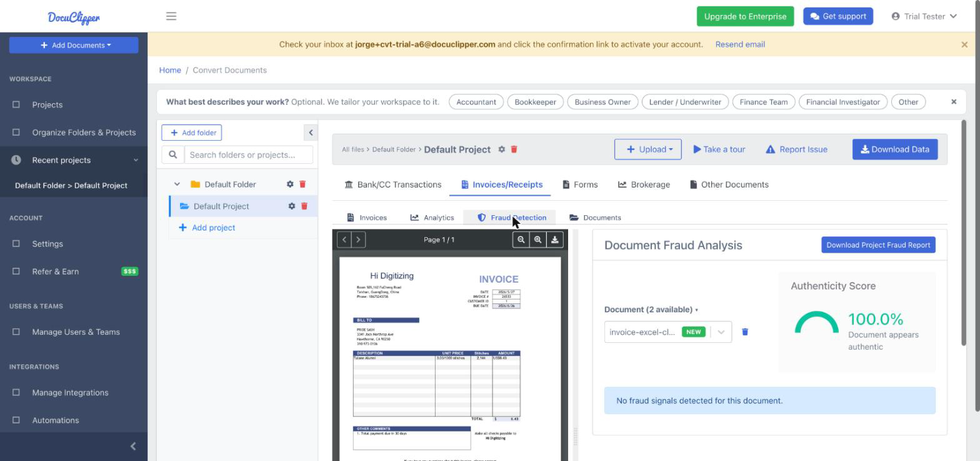Viewport: 980px width, 461px height.
Task: Choose Business Owner chip
Action: click(602, 102)
